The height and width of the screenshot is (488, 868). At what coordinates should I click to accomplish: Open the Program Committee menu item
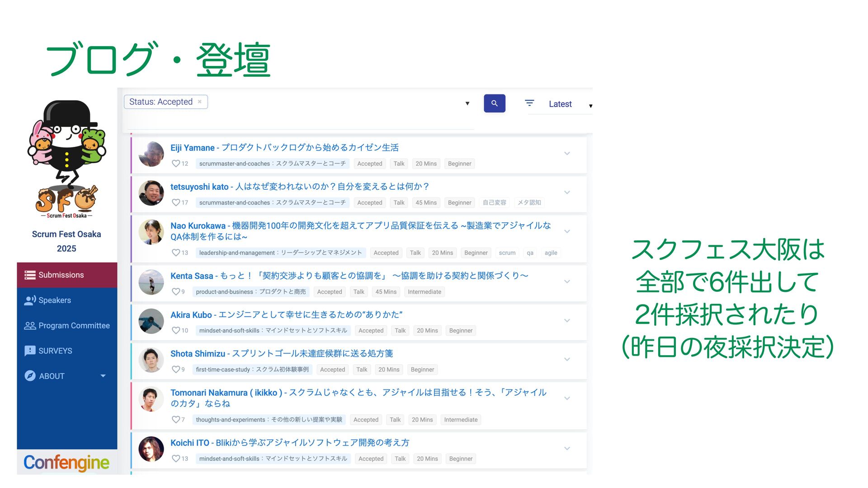tap(67, 326)
